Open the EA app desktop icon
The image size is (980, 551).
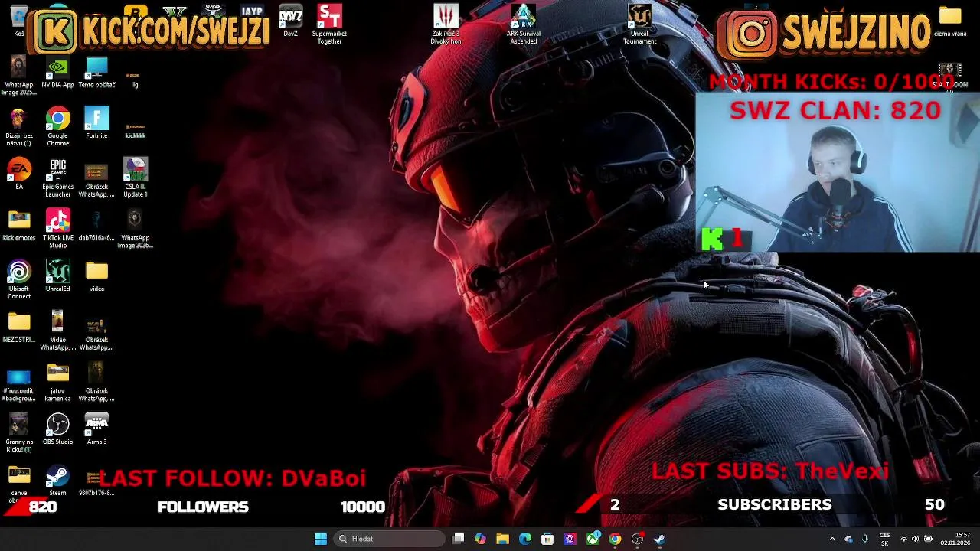point(19,174)
